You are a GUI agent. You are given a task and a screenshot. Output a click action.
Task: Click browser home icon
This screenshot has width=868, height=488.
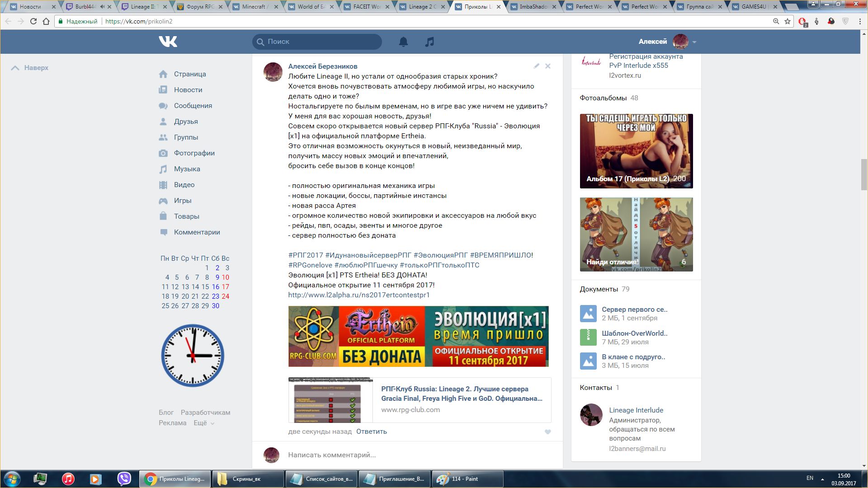(46, 21)
